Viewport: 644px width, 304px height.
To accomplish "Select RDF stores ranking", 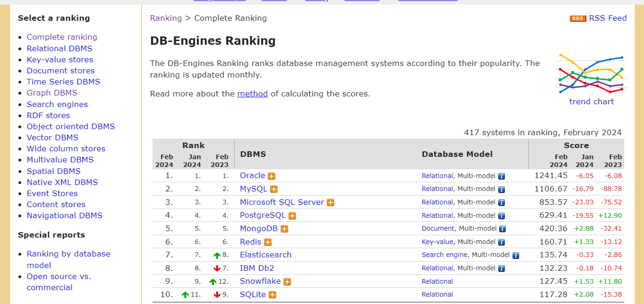I will (x=48, y=115).
